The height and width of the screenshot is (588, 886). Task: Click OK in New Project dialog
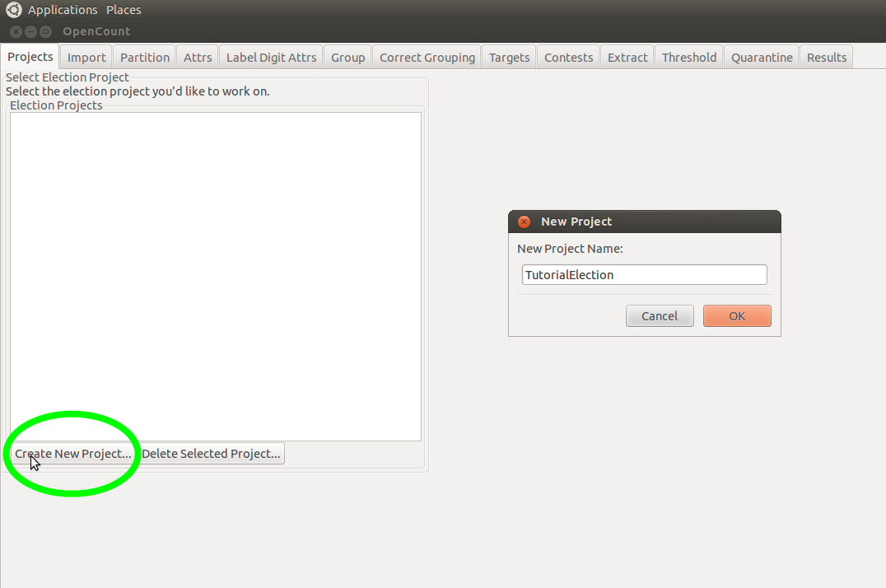tap(737, 316)
